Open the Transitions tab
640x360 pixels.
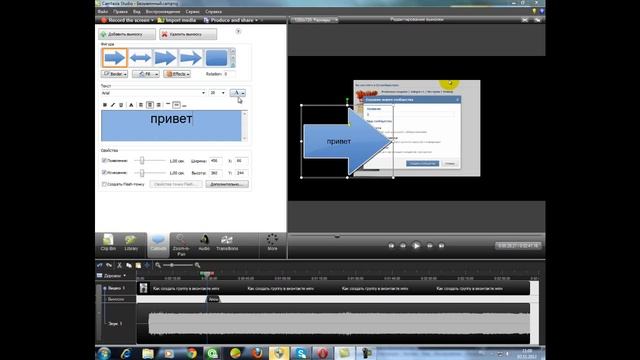coord(227,243)
